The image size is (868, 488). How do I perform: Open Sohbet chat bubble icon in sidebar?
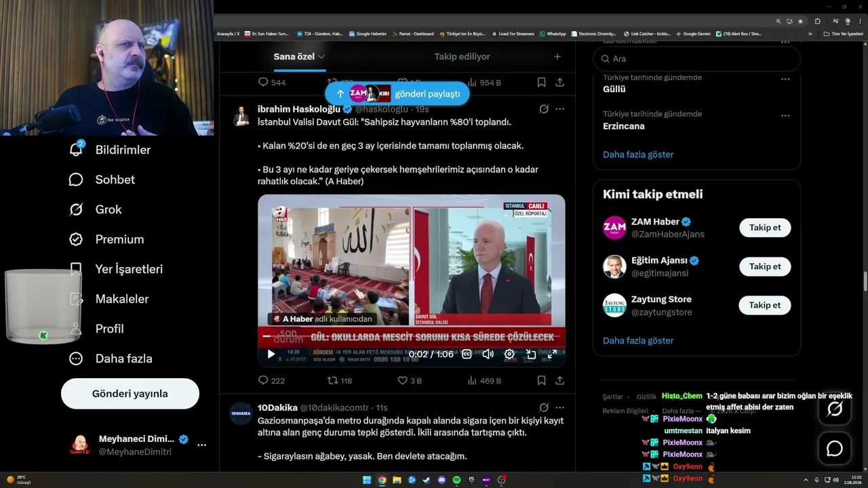(76, 180)
